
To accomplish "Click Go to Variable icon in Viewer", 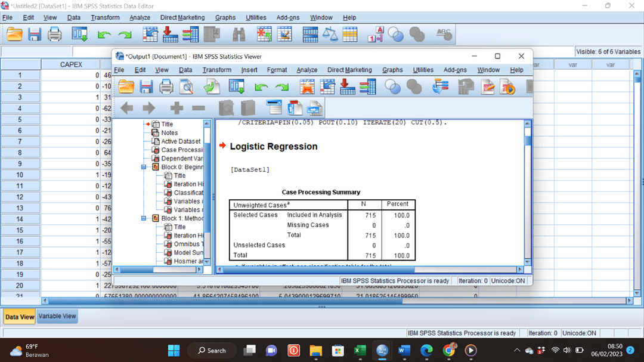I will [x=348, y=86].
